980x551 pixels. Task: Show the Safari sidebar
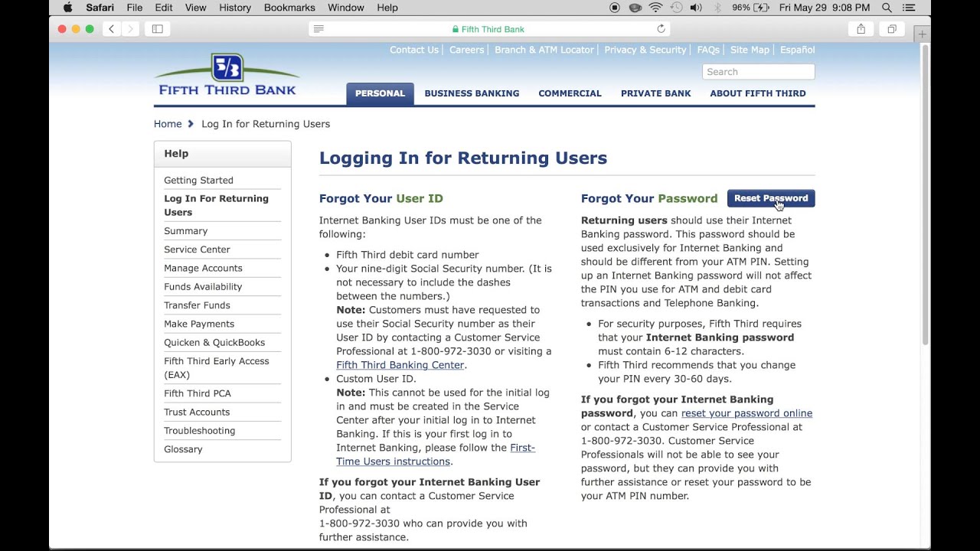pos(158,29)
